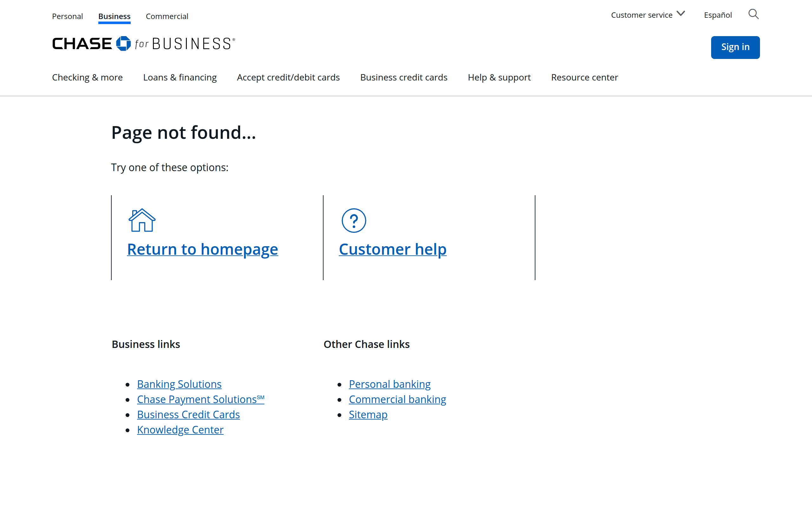Open the Resource center menu
The width and height of the screenshot is (812, 507).
[584, 77]
